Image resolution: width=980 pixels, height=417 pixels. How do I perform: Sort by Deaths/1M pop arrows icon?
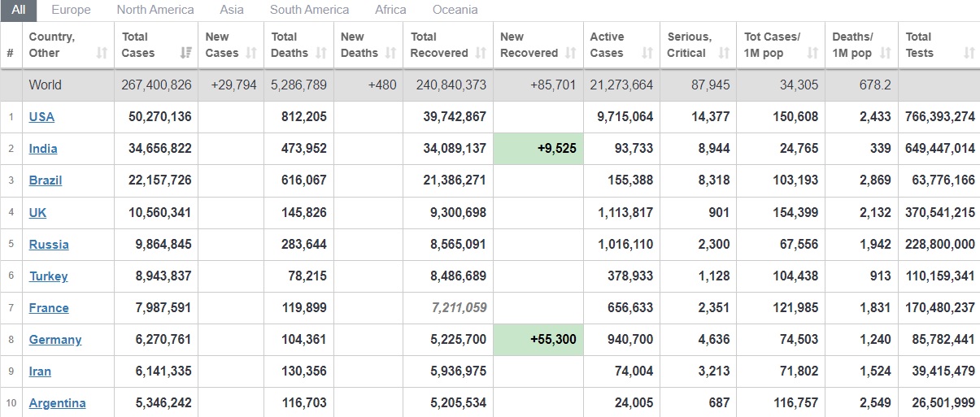point(886,53)
